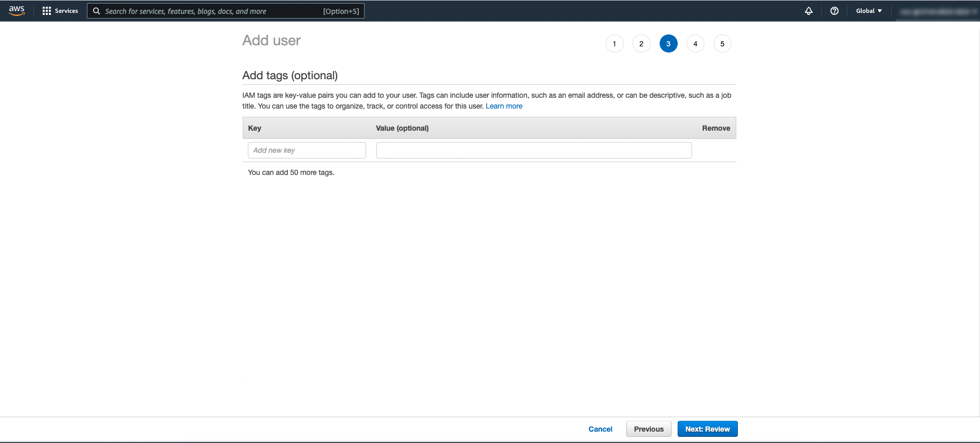The width and height of the screenshot is (980, 443).
Task: Click the tag Value input field
Action: pyautogui.click(x=534, y=150)
